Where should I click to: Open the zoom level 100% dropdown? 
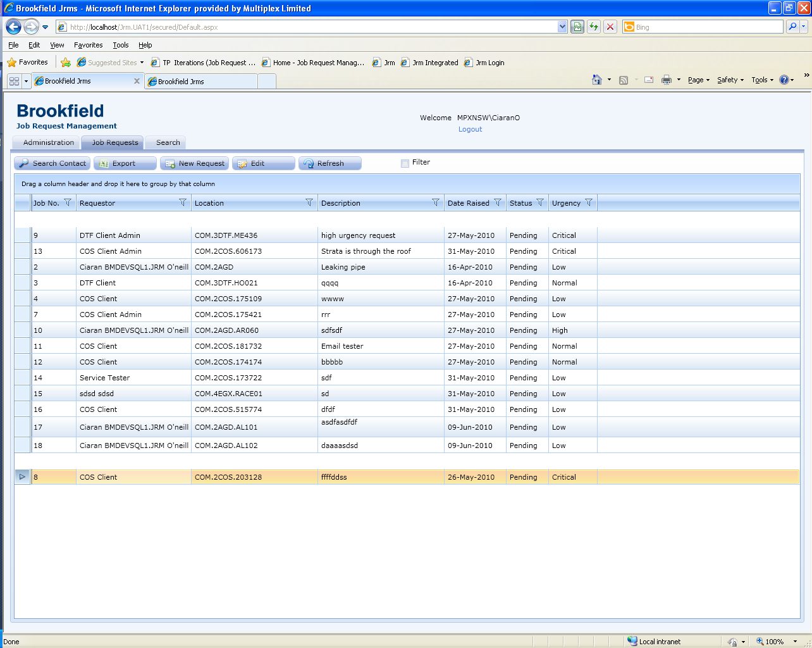point(796,642)
